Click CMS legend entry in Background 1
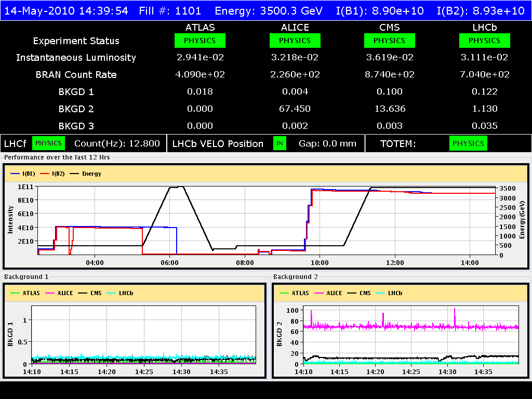The width and height of the screenshot is (532, 399). coord(90,293)
